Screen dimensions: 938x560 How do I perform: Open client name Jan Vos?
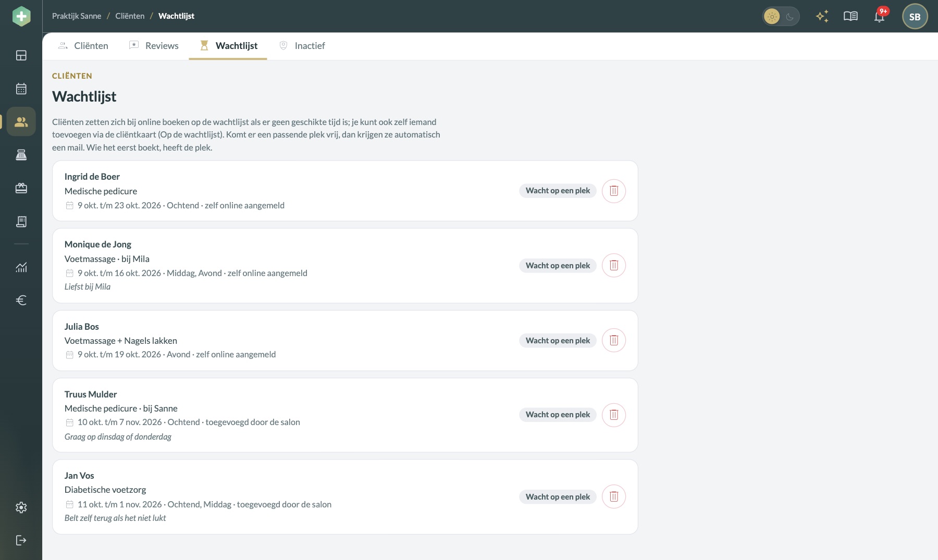click(79, 476)
